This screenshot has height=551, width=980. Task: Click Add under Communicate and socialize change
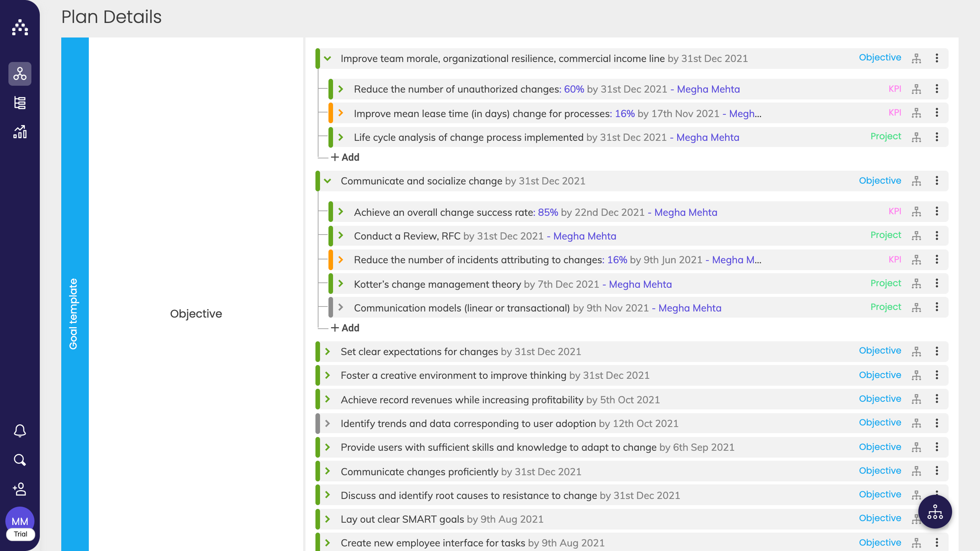(345, 328)
